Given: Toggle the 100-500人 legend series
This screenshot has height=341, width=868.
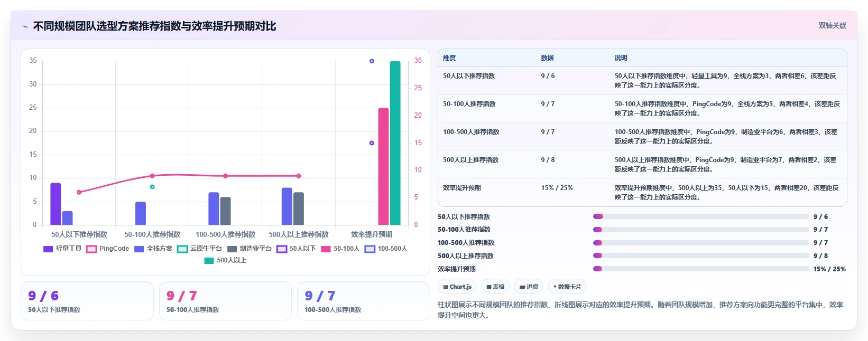Looking at the screenshot, I should pyautogui.click(x=386, y=249).
